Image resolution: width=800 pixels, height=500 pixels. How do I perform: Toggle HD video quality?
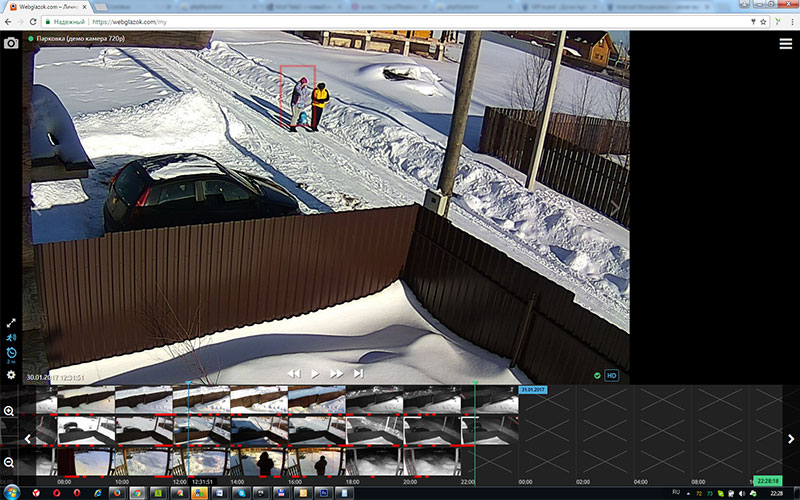[x=612, y=375]
